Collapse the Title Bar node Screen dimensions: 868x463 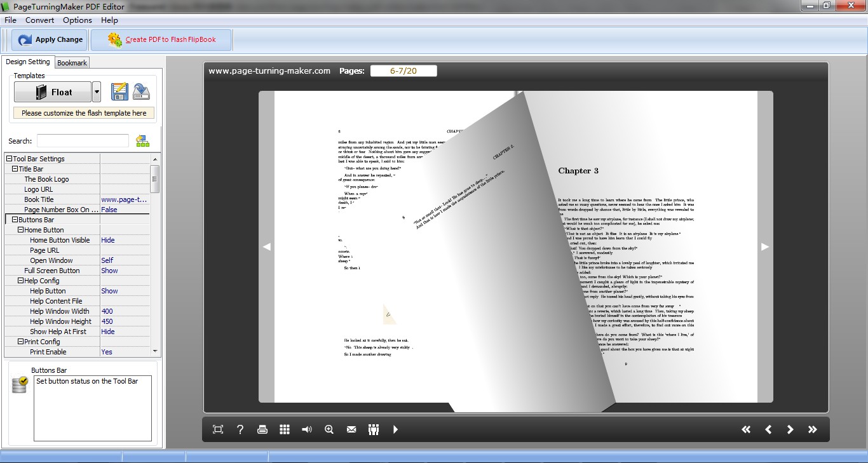[15, 169]
